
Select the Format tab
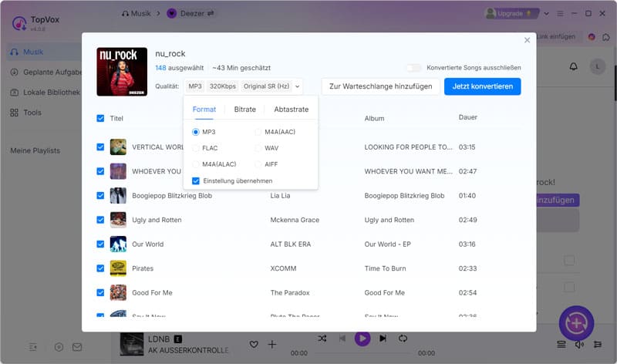tap(204, 110)
